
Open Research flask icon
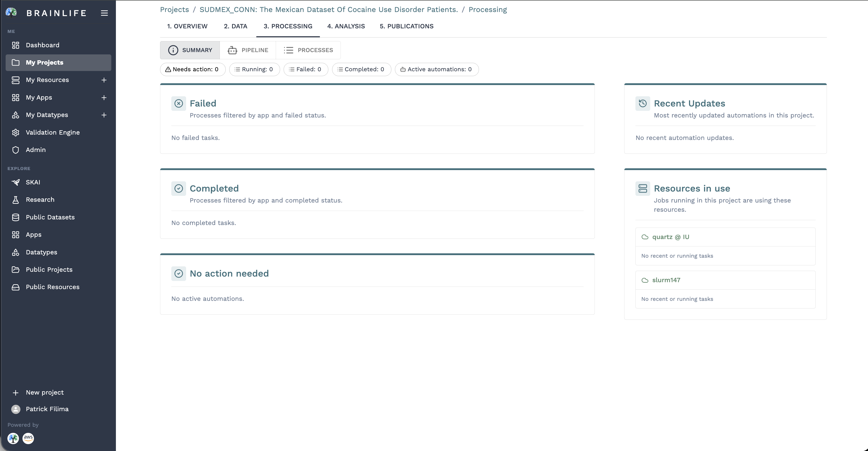tap(16, 200)
